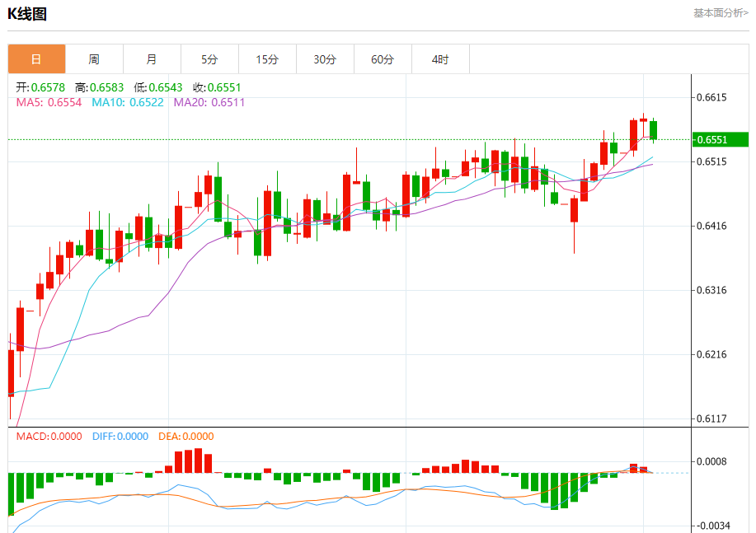The image size is (756, 533).
Task: Click the open price 开:0.6578
Action: coord(40,87)
